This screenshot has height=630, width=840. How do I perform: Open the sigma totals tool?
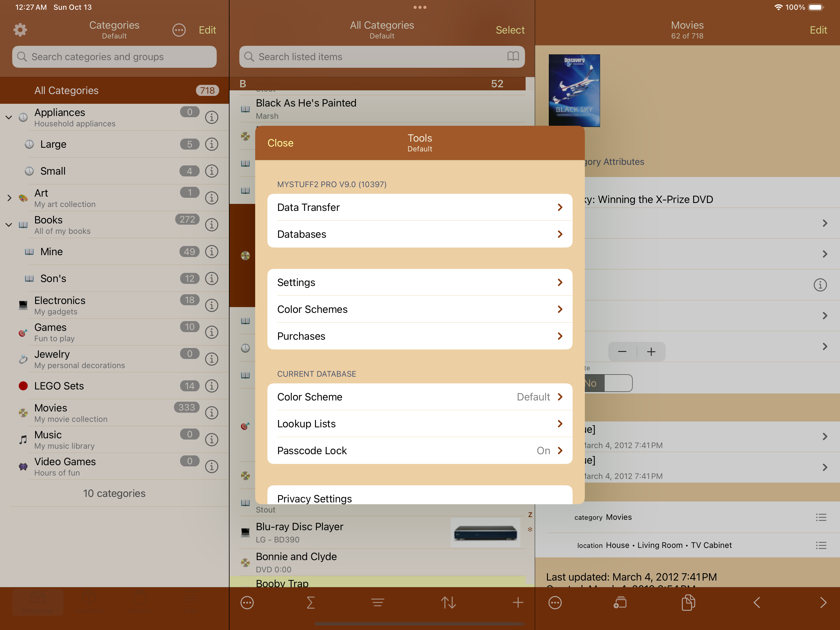[311, 602]
